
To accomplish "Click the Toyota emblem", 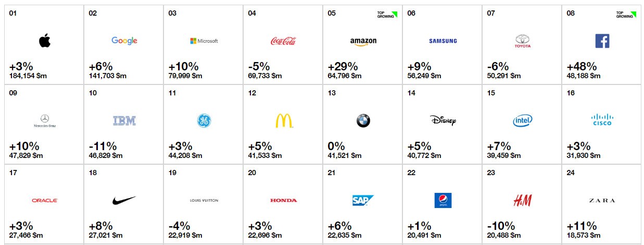I will pyautogui.click(x=522, y=41).
